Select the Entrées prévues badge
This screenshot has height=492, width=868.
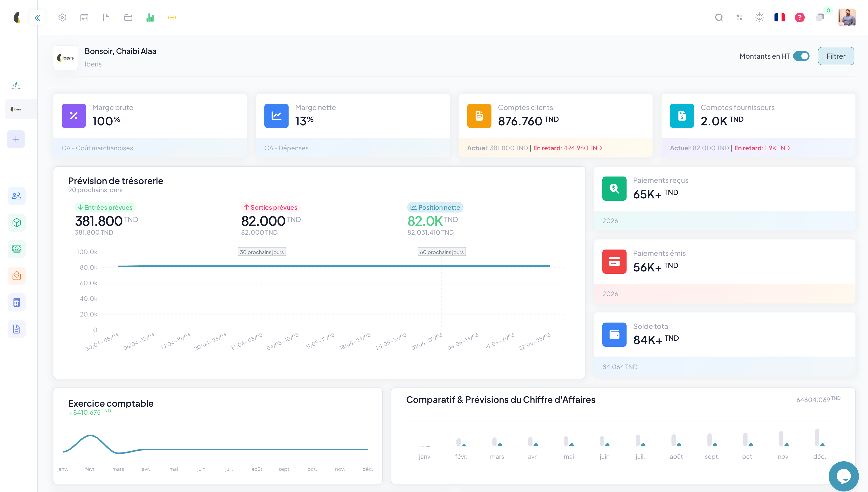tap(105, 207)
